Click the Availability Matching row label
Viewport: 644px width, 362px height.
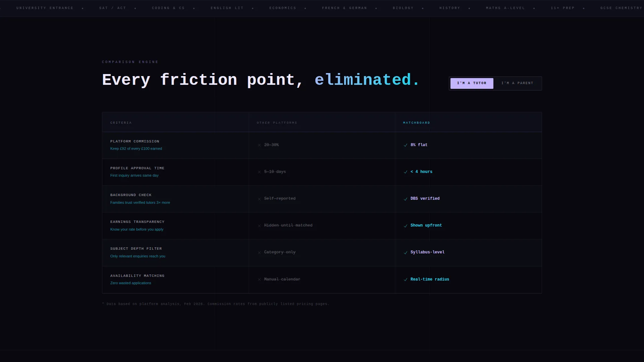[x=138, y=276]
